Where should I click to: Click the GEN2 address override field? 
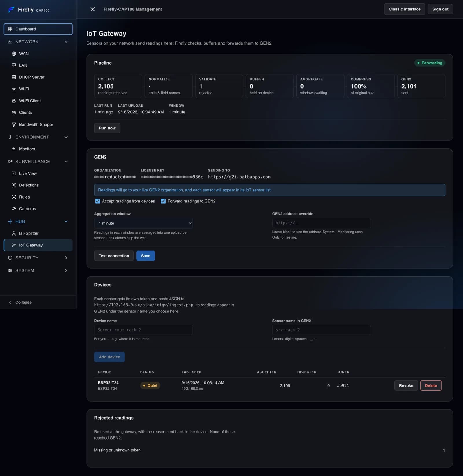coord(321,223)
